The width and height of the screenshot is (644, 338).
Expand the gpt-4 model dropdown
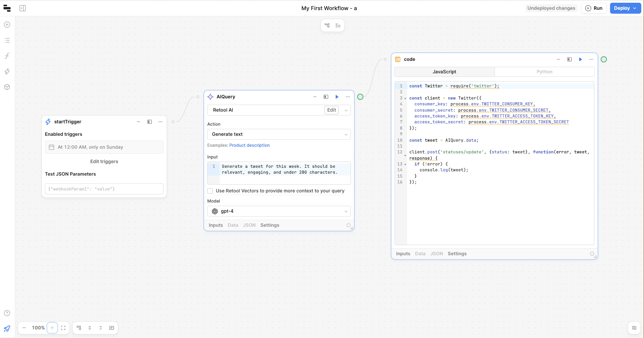(x=279, y=211)
